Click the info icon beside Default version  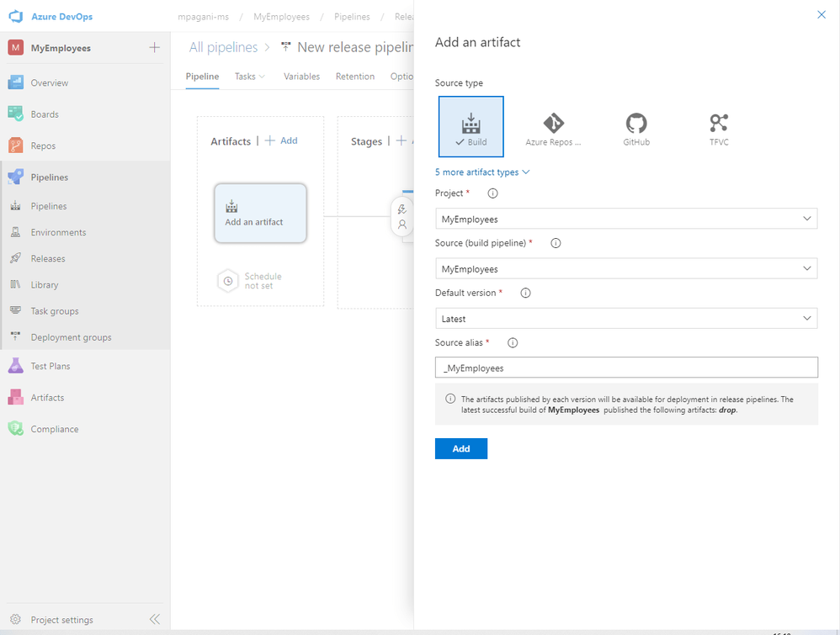coord(525,293)
